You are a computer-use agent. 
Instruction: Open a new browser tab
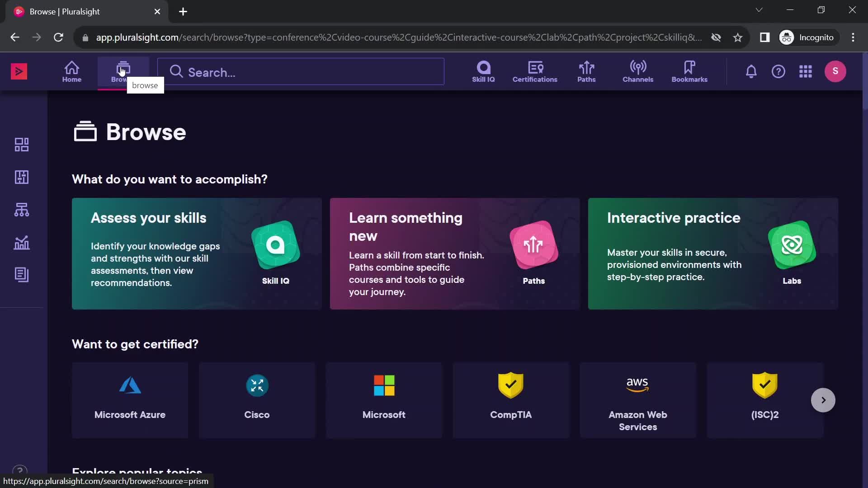(x=183, y=12)
